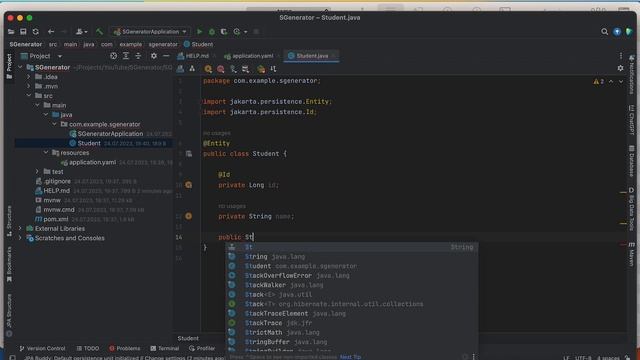Click the Next Tip link in completion popup
Screen dimensions: 640x360
(x=350, y=357)
